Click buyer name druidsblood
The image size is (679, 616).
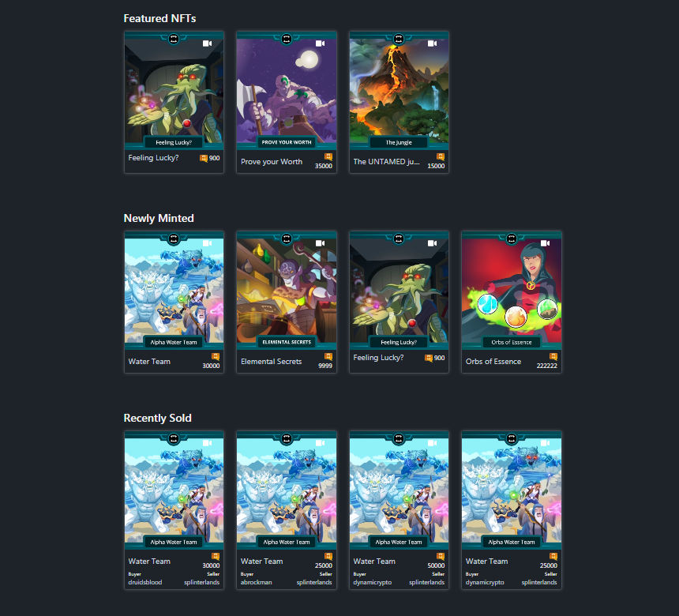coord(145,582)
